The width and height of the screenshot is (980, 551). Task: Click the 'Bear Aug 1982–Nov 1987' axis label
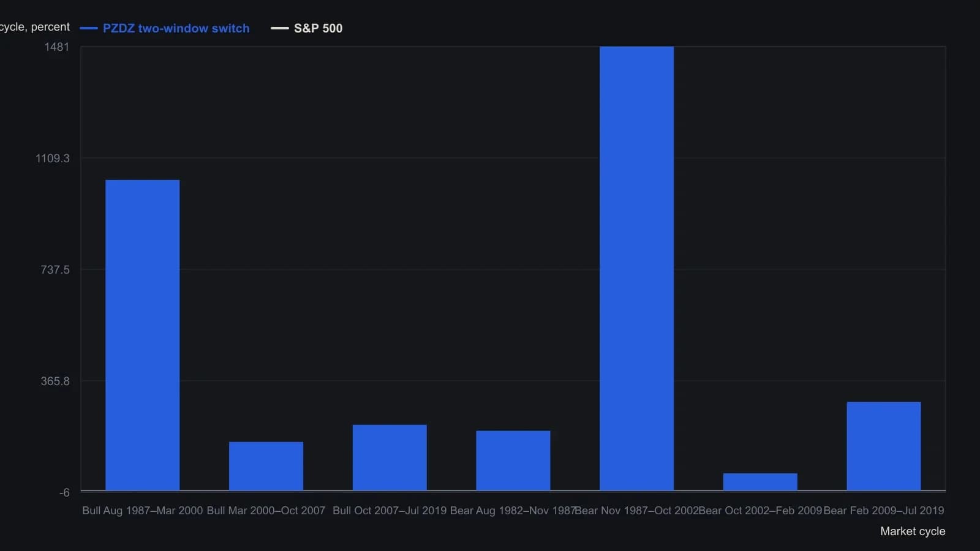pos(513,511)
